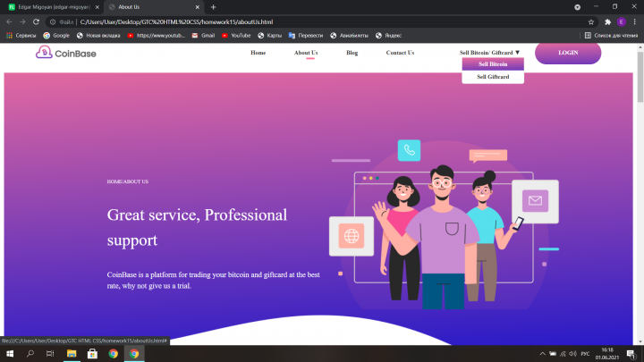The image size is (644, 362).
Task: Click the browser forward arrow
Action: coord(22,21)
